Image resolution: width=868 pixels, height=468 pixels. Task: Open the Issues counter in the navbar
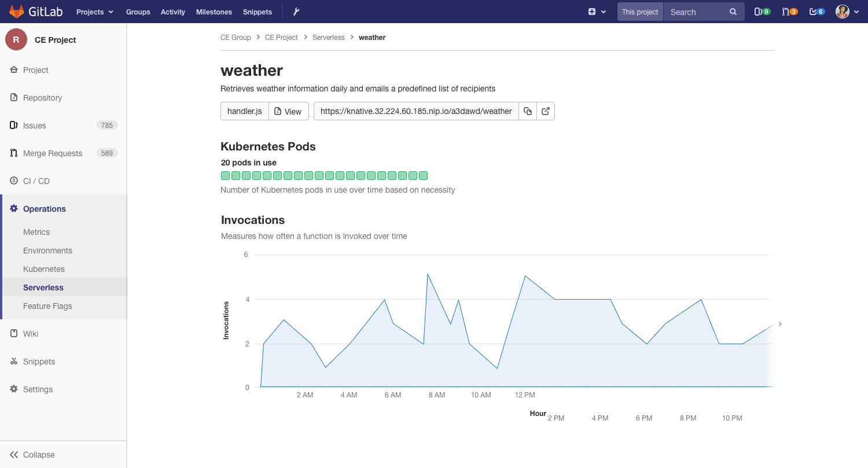[761, 12]
